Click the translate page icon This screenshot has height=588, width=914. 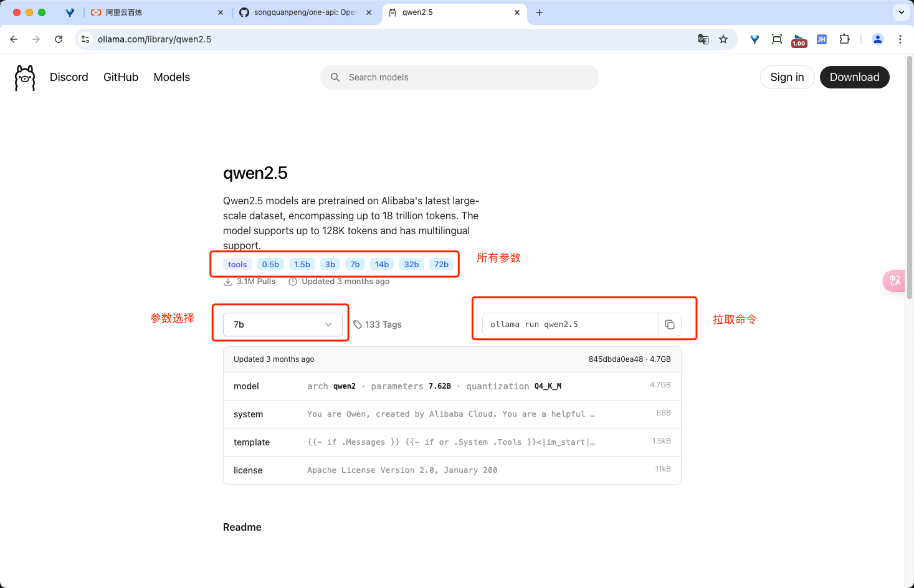tap(703, 39)
